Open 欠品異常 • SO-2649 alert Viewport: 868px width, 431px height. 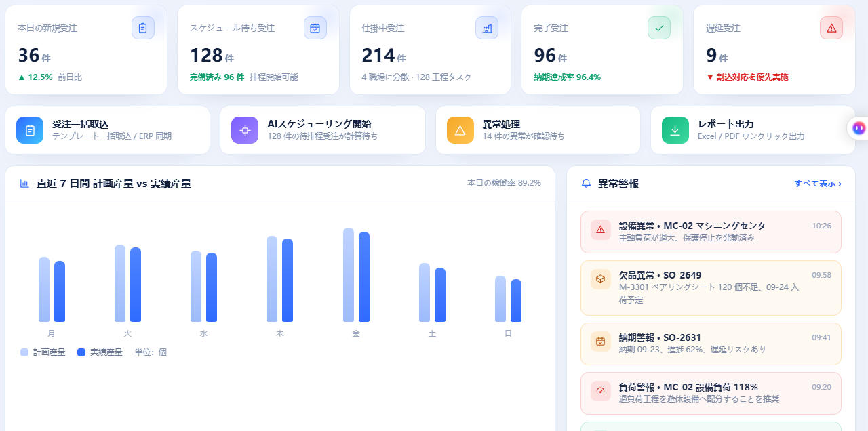(x=711, y=288)
